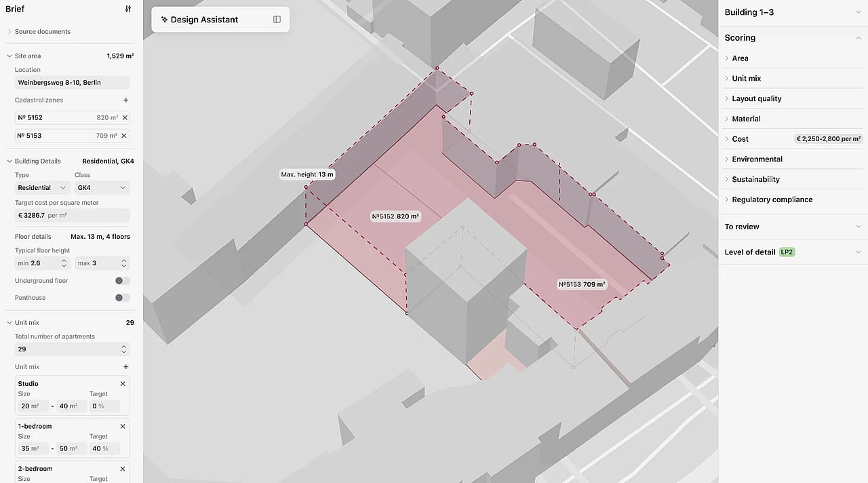Click the Max. height 13 m map label
This screenshot has width=868, height=483.
pos(307,174)
